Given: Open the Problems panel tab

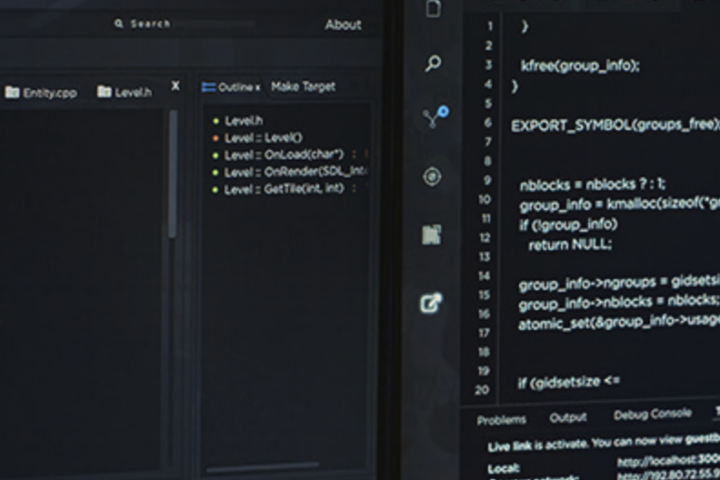Looking at the screenshot, I should click(x=501, y=420).
